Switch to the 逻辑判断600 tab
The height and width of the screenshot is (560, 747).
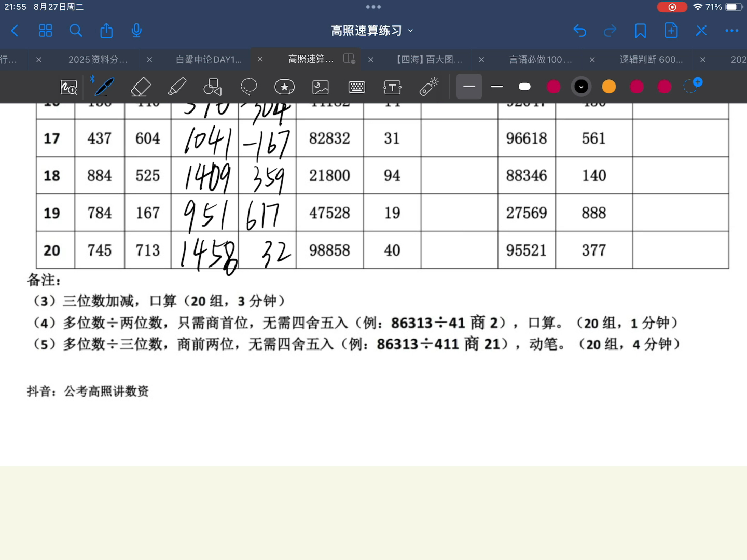point(652,60)
